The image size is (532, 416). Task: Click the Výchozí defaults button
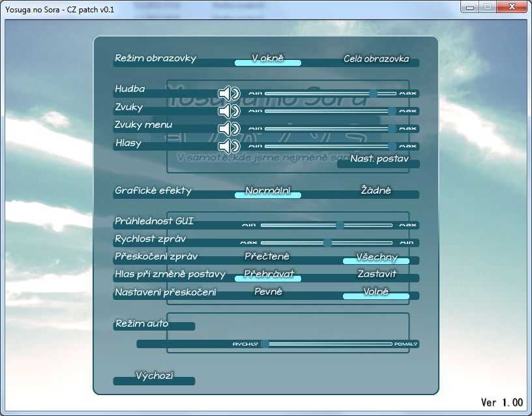click(x=155, y=378)
